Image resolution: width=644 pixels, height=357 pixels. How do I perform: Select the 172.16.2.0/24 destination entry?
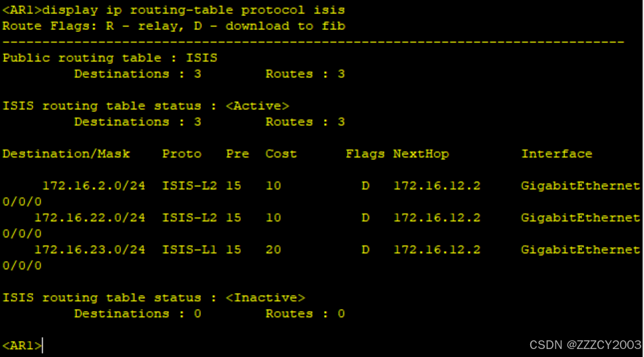coord(94,186)
